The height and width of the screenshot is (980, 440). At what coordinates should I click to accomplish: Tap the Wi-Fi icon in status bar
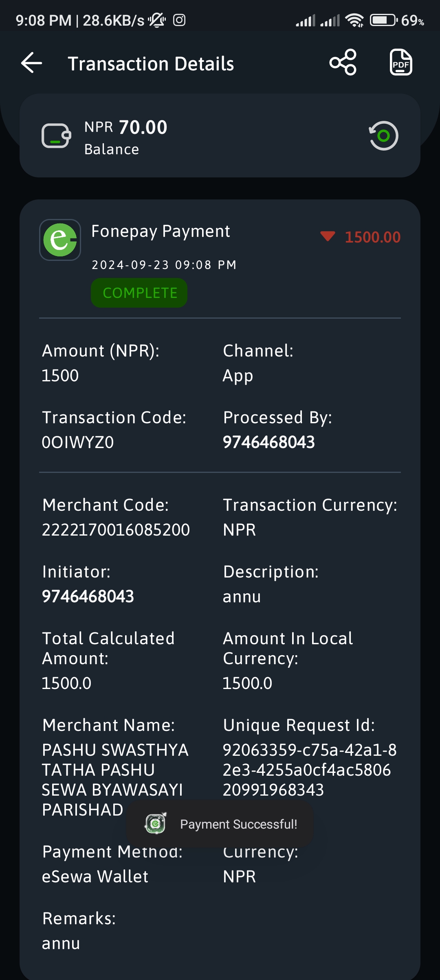354,20
